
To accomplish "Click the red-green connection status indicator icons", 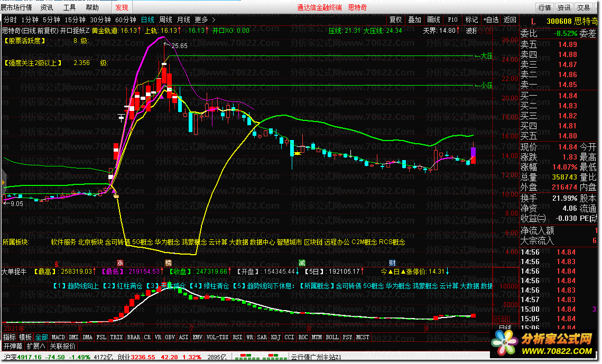I will 261,357.
